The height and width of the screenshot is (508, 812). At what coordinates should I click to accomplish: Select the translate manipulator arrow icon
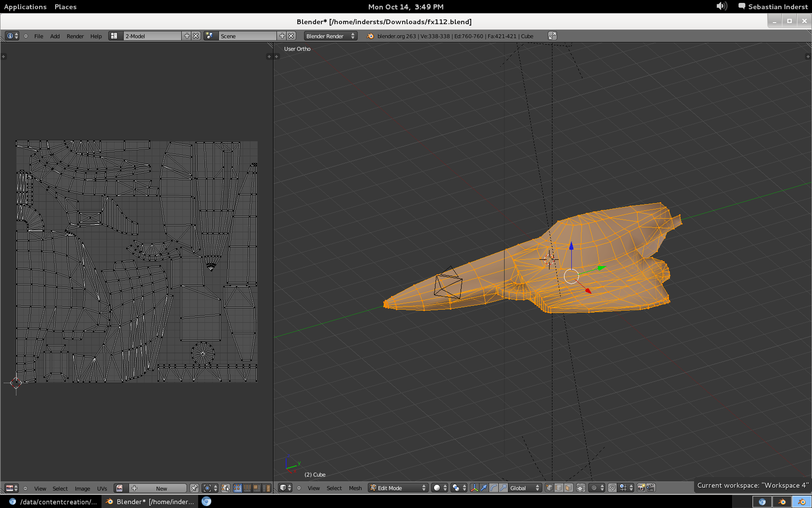[484, 488]
